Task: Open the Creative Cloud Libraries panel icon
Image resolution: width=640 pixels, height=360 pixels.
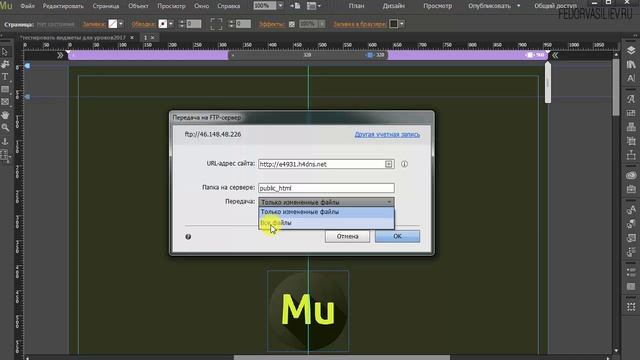Action: 631,176
